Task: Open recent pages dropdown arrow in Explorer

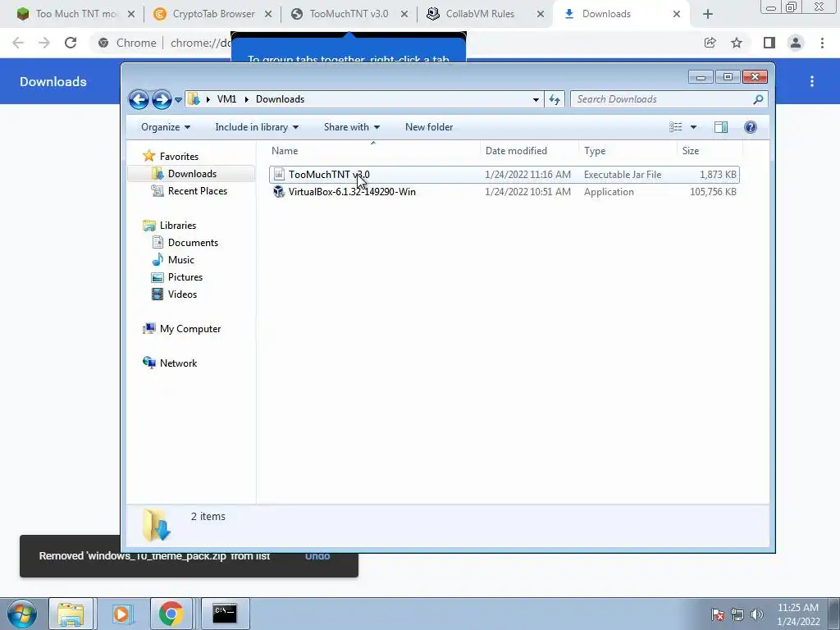Action: click(x=178, y=99)
